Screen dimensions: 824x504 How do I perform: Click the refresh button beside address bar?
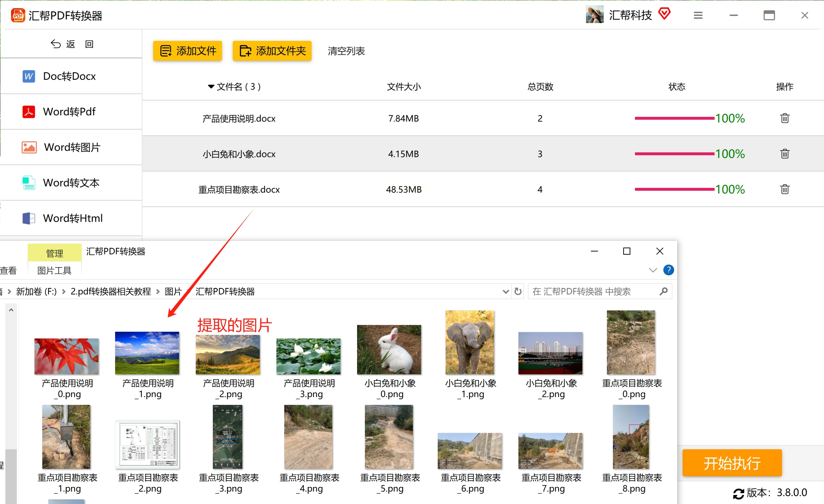coord(518,292)
